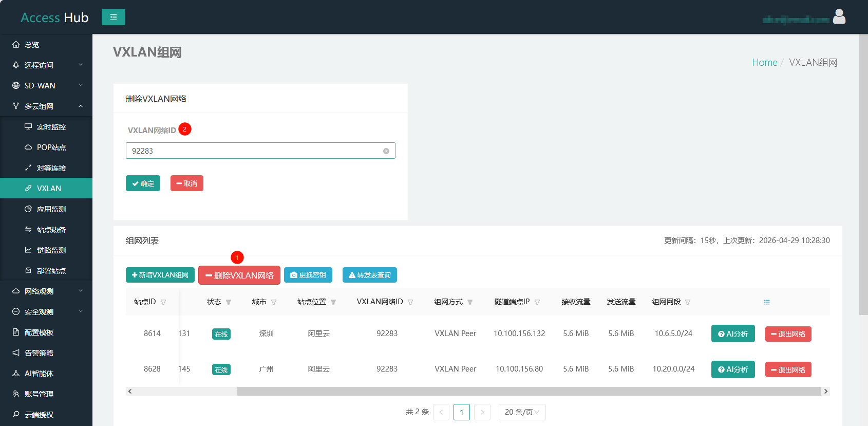Click the next page arrow
The width and height of the screenshot is (868, 426).
(x=482, y=412)
